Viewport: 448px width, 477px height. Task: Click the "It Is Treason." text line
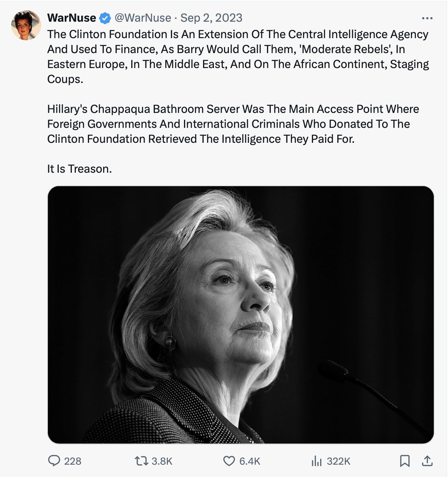(x=80, y=169)
